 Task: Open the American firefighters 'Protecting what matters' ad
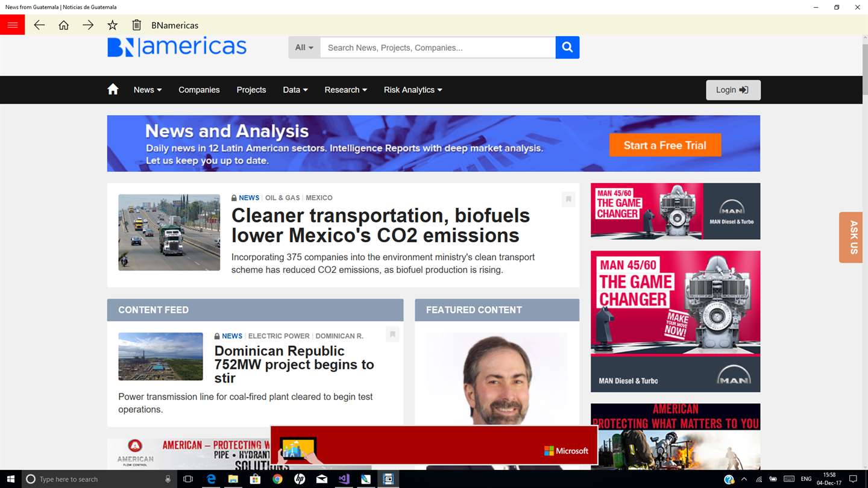[675, 437]
